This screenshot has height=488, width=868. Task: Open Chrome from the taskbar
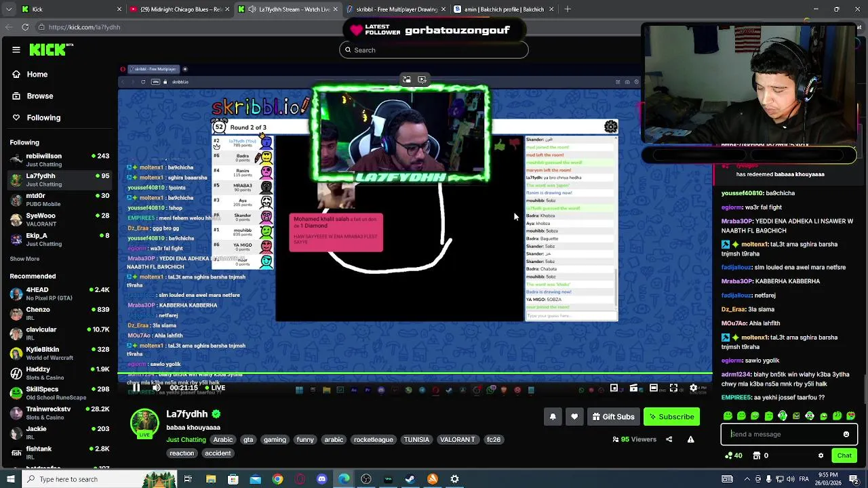277,479
